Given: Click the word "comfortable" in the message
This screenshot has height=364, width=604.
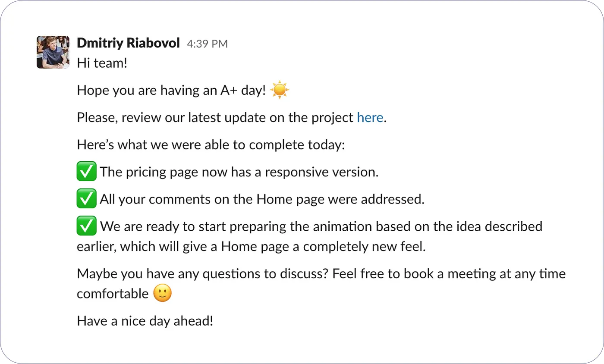Looking at the screenshot, I should 113,294.
